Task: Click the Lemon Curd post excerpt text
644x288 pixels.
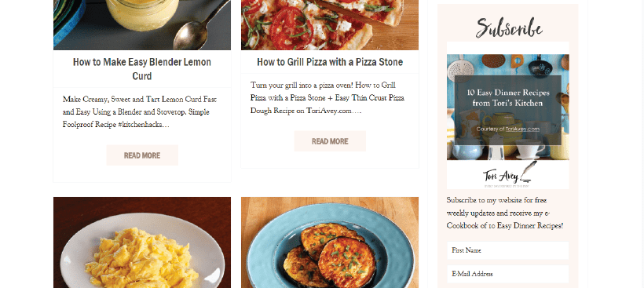Action: 140,111
